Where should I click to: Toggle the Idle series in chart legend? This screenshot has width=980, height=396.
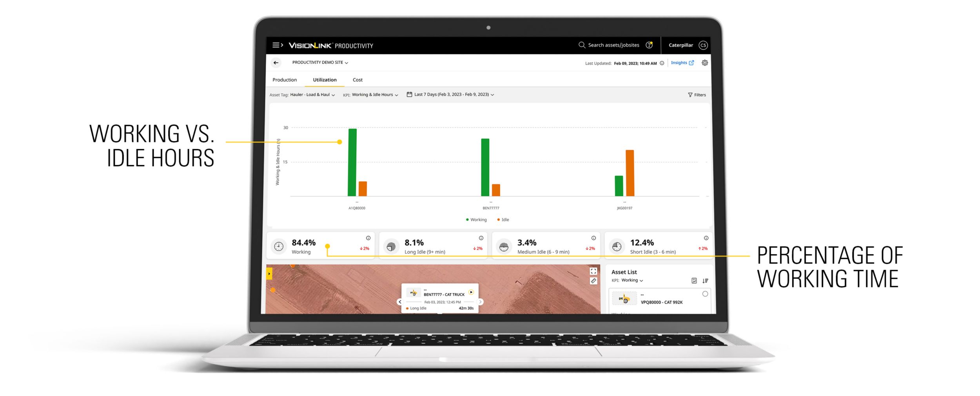pyautogui.click(x=503, y=220)
